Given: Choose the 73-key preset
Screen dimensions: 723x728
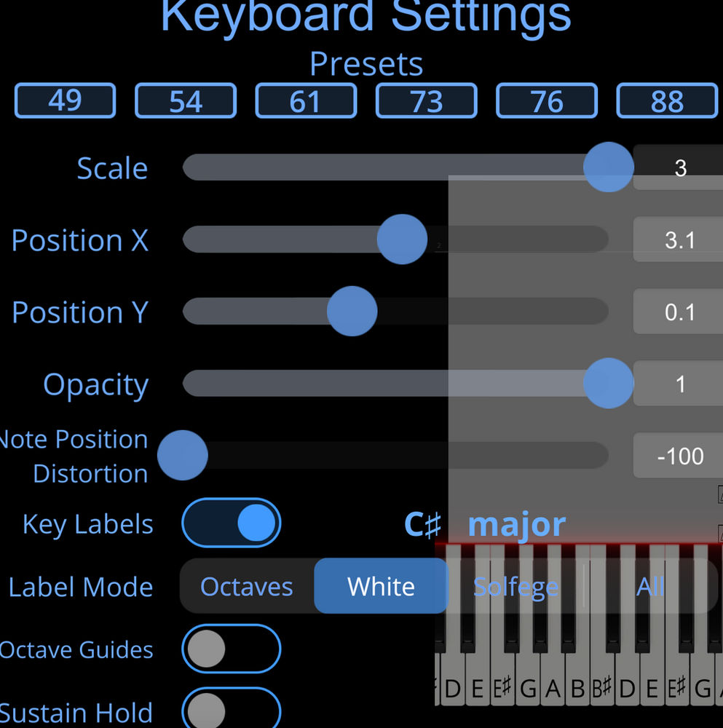Looking at the screenshot, I should point(427,101).
